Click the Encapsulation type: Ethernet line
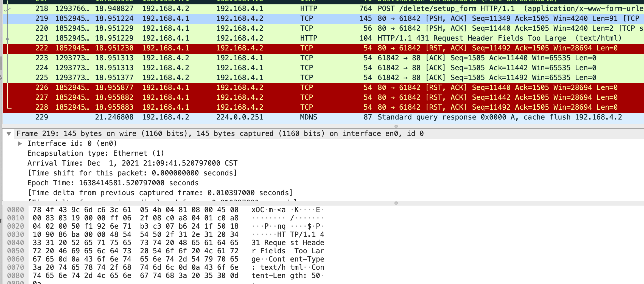644x284 pixels. [x=96, y=154]
